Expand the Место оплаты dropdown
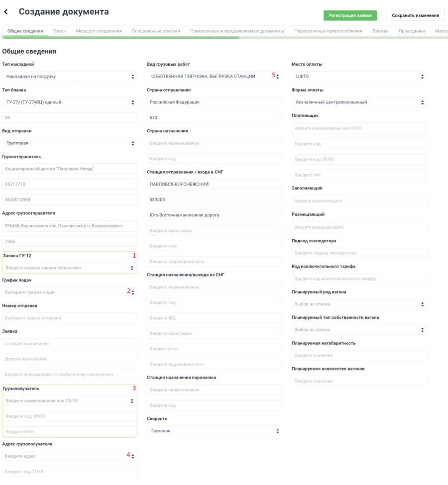Viewport: 448px width, 485px height. (359, 77)
